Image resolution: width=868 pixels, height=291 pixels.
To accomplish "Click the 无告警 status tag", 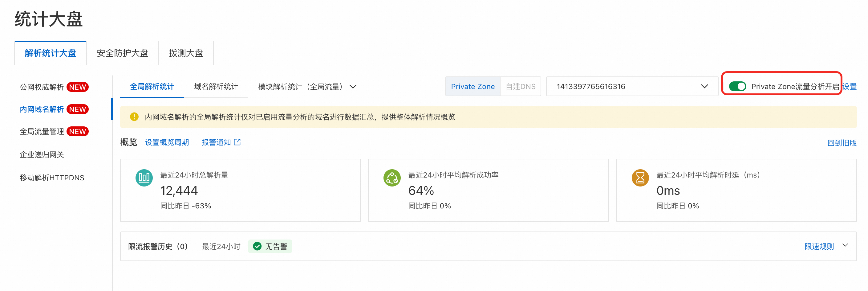I will tap(270, 247).
